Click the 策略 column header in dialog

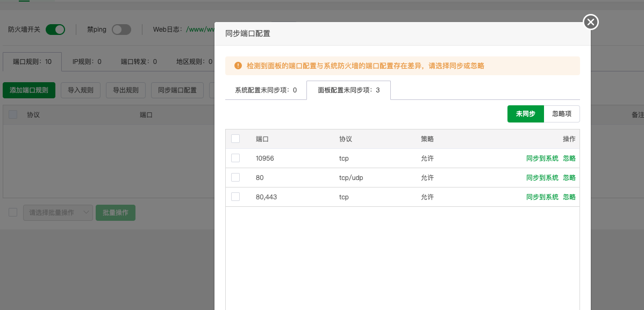(x=427, y=139)
